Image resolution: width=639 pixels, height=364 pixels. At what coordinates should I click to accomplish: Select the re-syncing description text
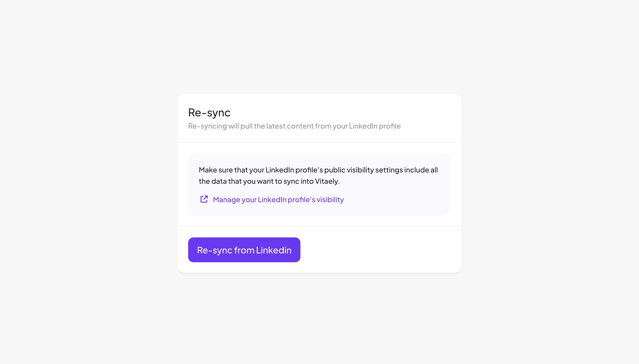pyautogui.click(x=294, y=126)
